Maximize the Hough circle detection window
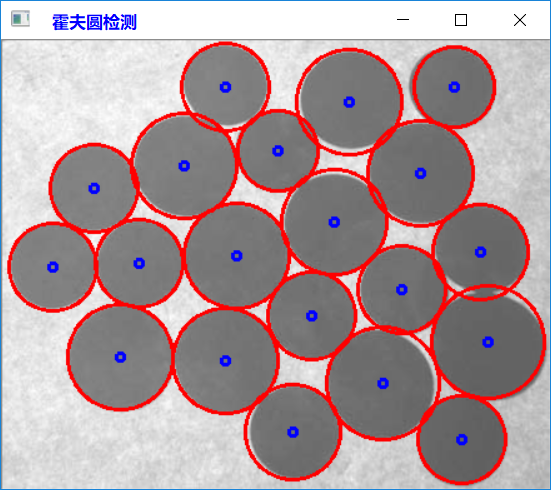Viewport: 551px width, 490px height. 461,20
